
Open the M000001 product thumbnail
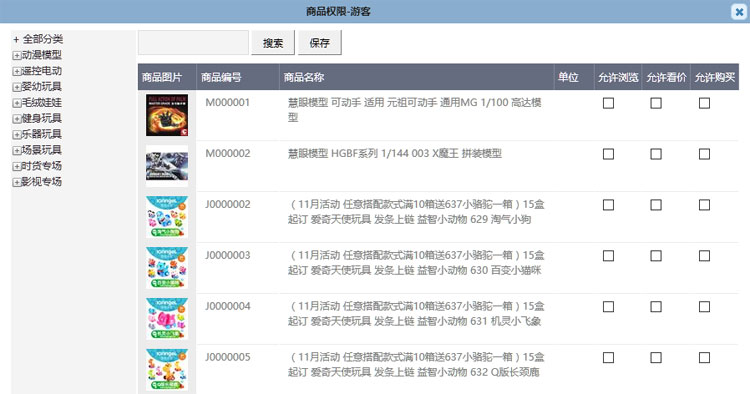click(167, 115)
